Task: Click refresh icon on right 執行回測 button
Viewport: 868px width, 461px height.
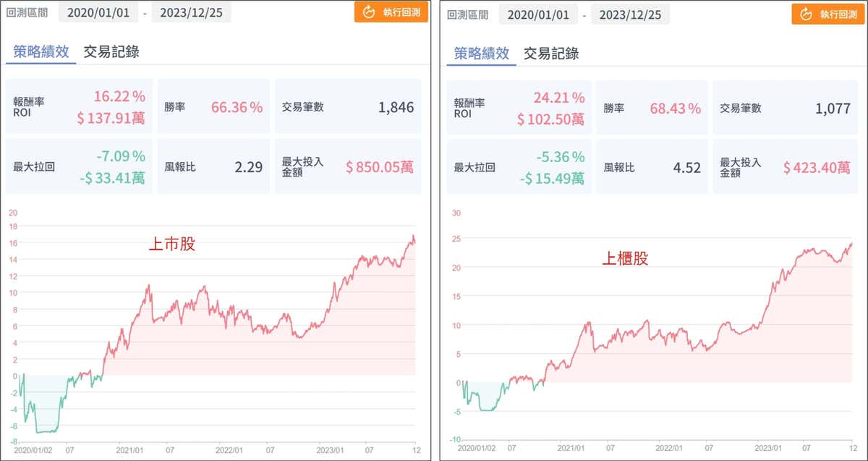Action: pos(806,14)
